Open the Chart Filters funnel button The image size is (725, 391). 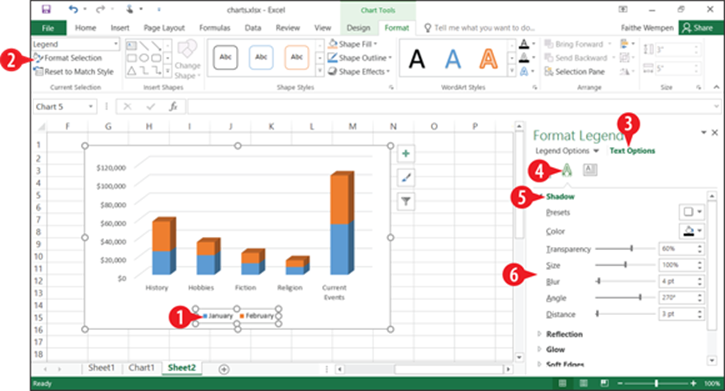[x=406, y=202]
